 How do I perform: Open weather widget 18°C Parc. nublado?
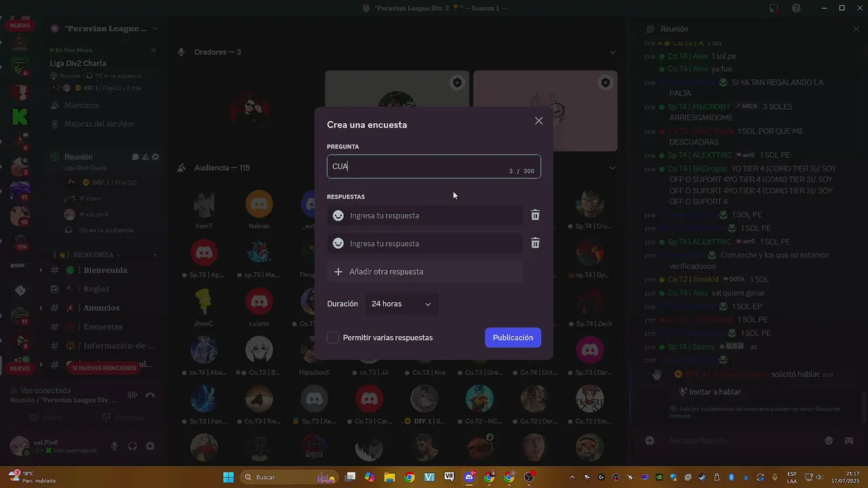(31, 477)
